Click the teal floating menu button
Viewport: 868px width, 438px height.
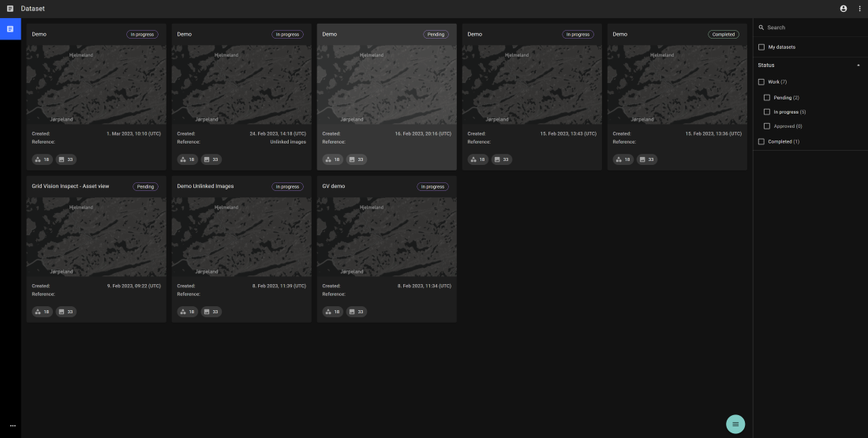point(735,424)
